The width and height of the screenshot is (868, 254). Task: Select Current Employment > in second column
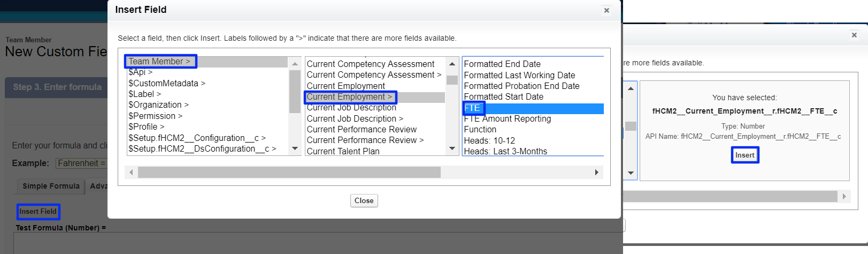(350, 97)
